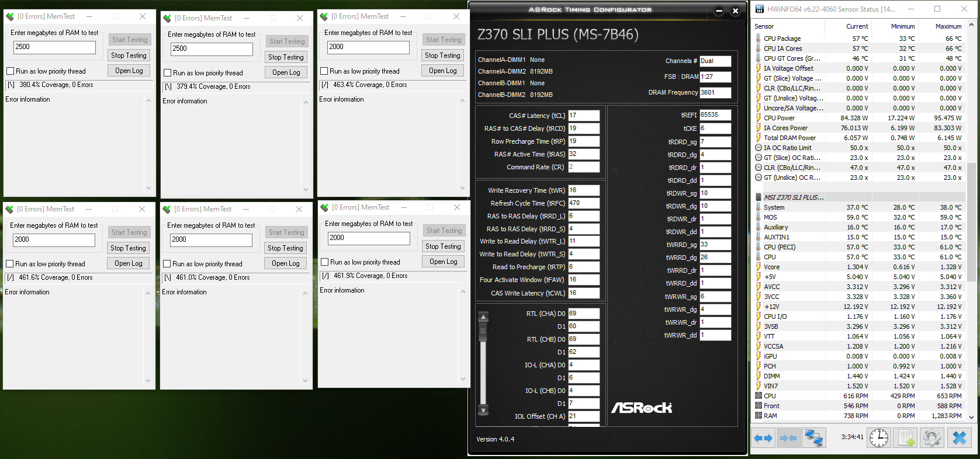
Task: Select the VCCSA voltage sensor row
Action: (859, 346)
